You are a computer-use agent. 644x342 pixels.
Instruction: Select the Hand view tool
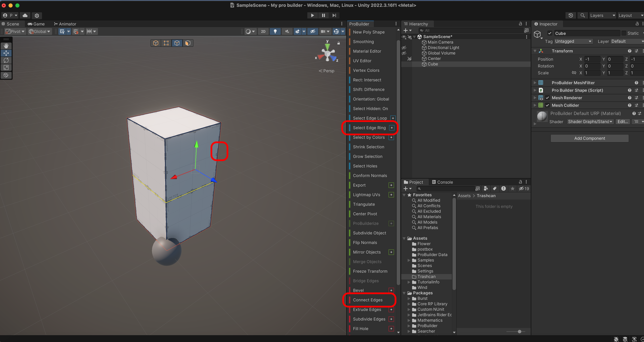(6, 46)
